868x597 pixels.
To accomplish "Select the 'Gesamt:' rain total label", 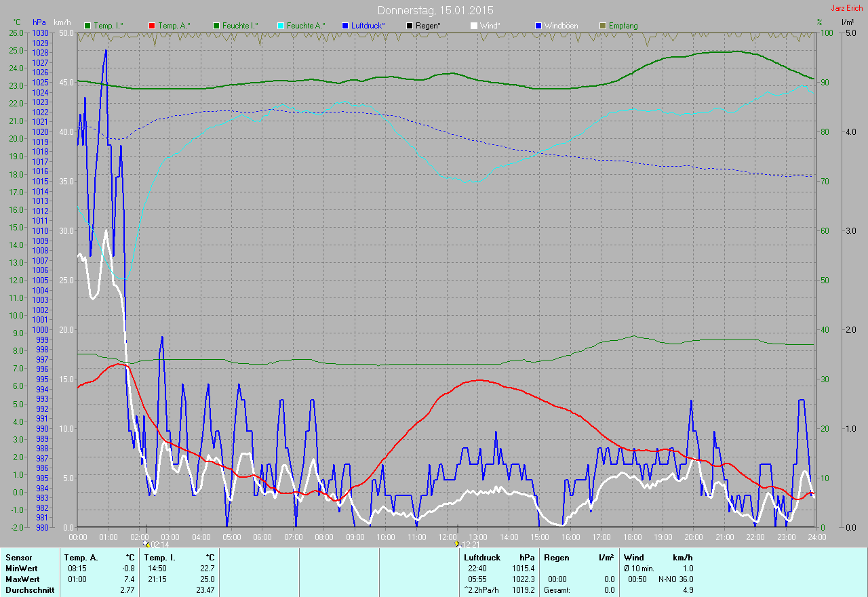I will coord(557,590).
